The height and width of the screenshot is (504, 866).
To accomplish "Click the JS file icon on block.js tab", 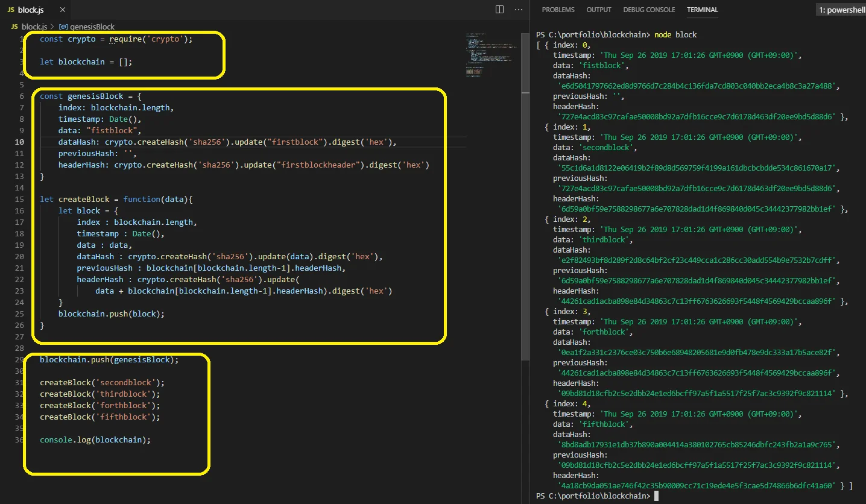I will pos(11,10).
